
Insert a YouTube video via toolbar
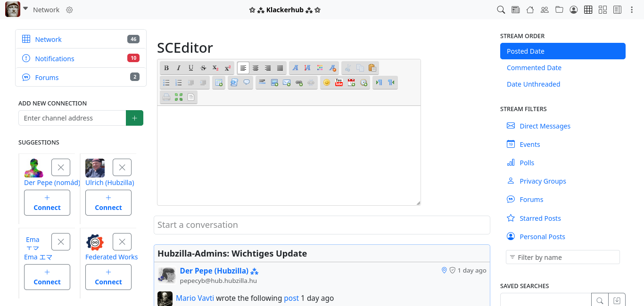[x=339, y=83]
